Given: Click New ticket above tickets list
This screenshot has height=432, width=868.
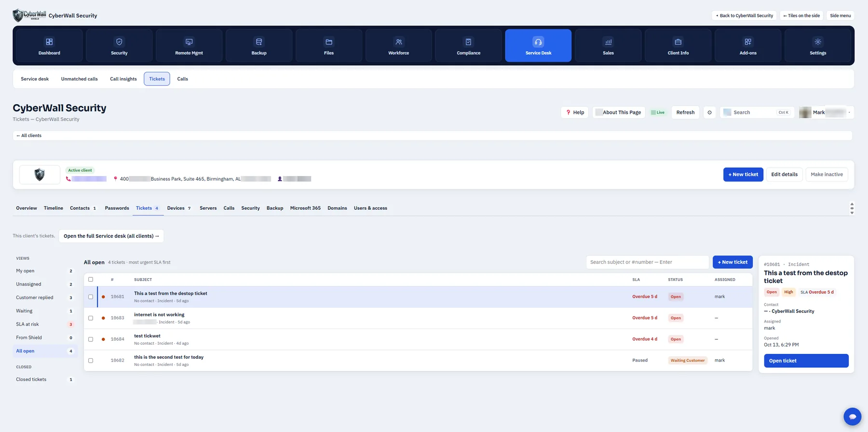Looking at the screenshot, I should pyautogui.click(x=732, y=262).
